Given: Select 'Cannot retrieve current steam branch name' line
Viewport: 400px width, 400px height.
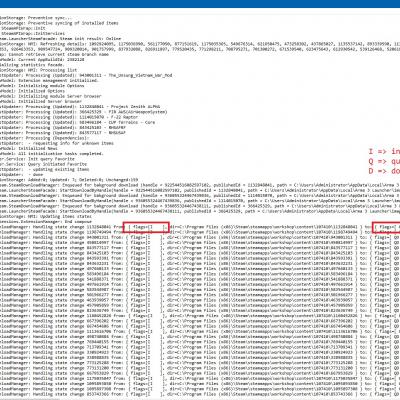Looking at the screenshot, I should [x=54, y=54].
